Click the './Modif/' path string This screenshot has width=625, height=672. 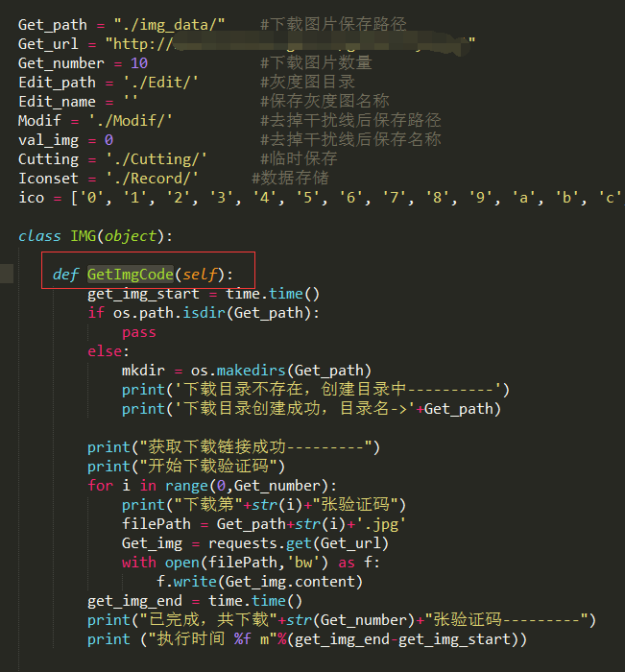click(131, 121)
